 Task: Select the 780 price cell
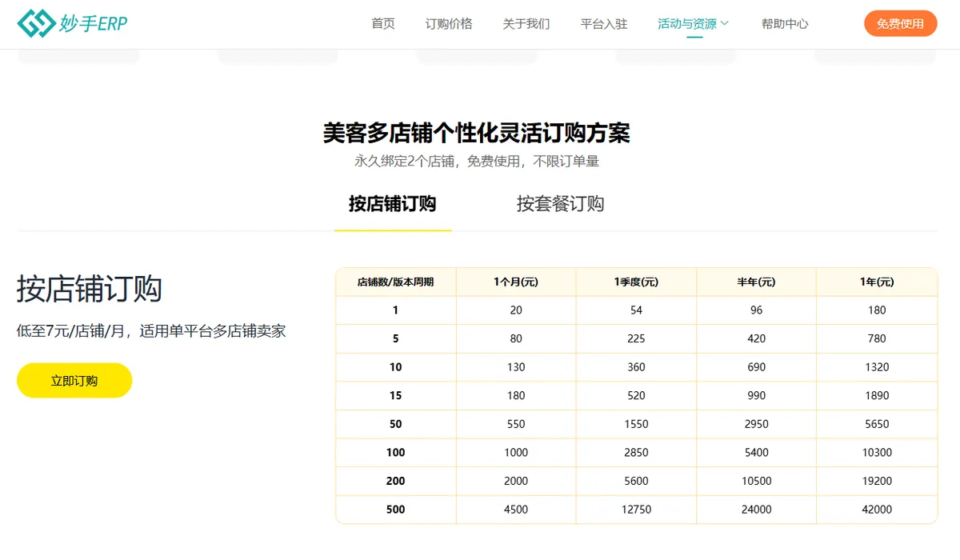(877, 338)
